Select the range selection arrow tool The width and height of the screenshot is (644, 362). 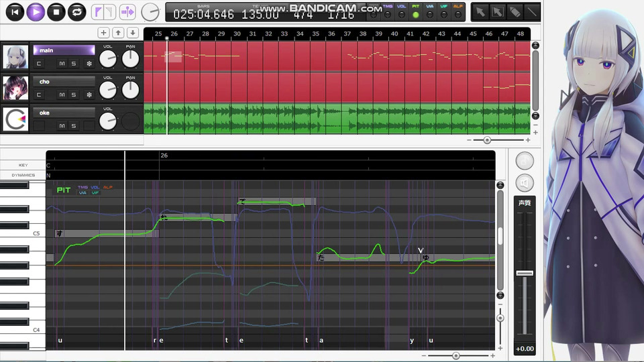(x=497, y=12)
